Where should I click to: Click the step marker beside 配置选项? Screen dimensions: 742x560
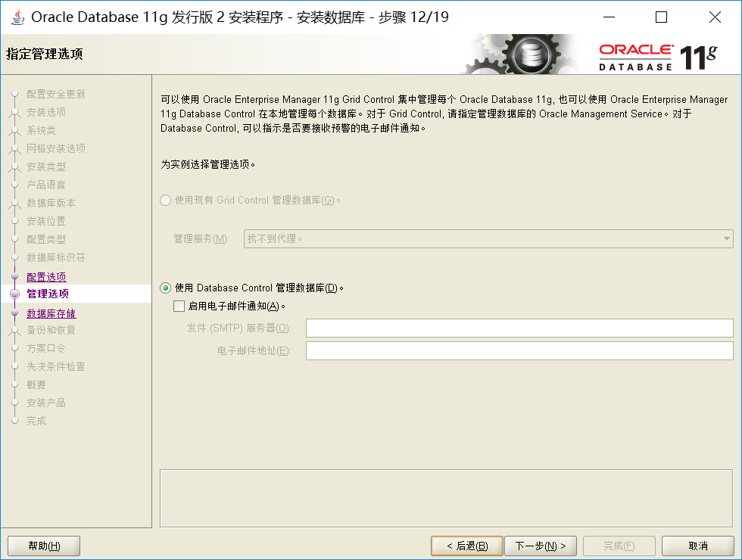pyautogui.click(x=14, y=276)
